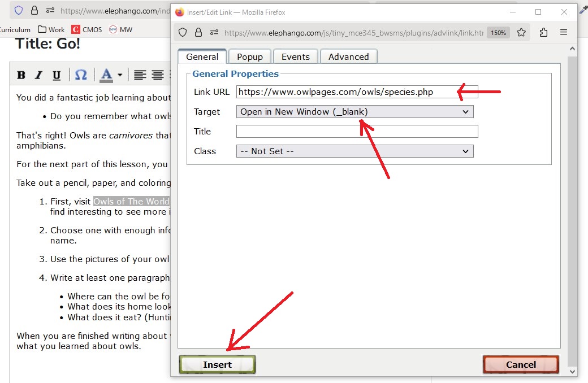Cancel the link dialog
Viewport: 588px width, 383px height.
click(x=521, y=364)
